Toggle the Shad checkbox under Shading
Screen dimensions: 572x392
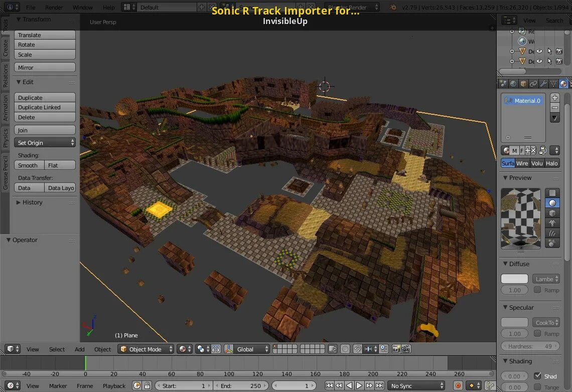pyautogui.click(x=537, y=376)
